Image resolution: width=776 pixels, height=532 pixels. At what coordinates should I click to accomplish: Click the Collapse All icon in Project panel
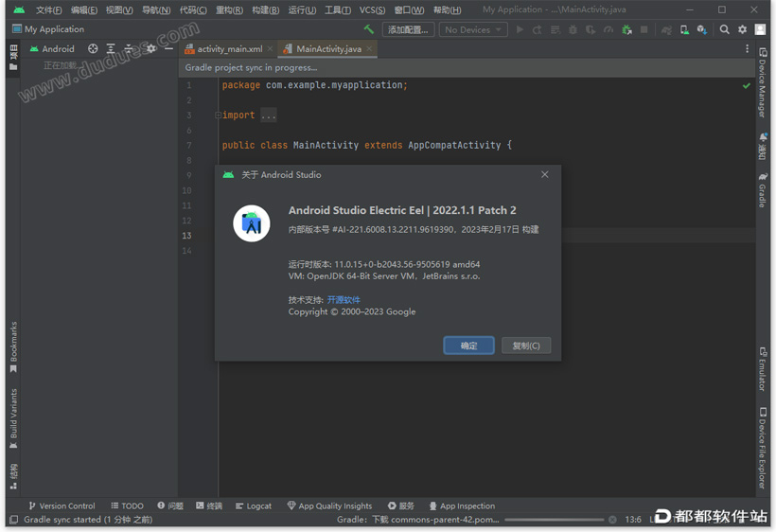point(129,48)
